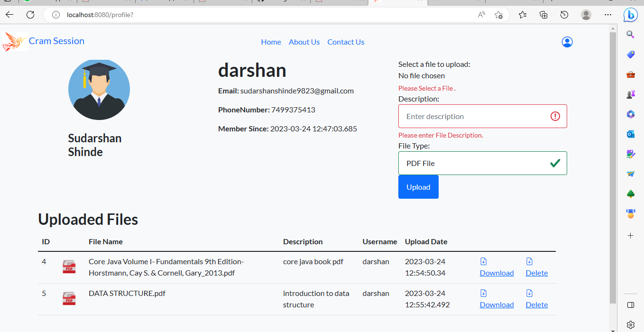Open Read Aloud in the address bar
The image size is (644, 332).
pos(481,15)
